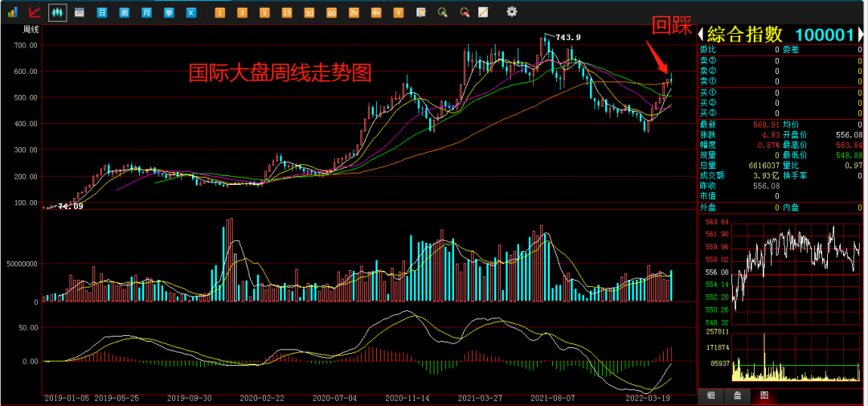This screenshot has height=406, width=868.
Task: Zoom in with the green magnifier
Action: point(442,11)
